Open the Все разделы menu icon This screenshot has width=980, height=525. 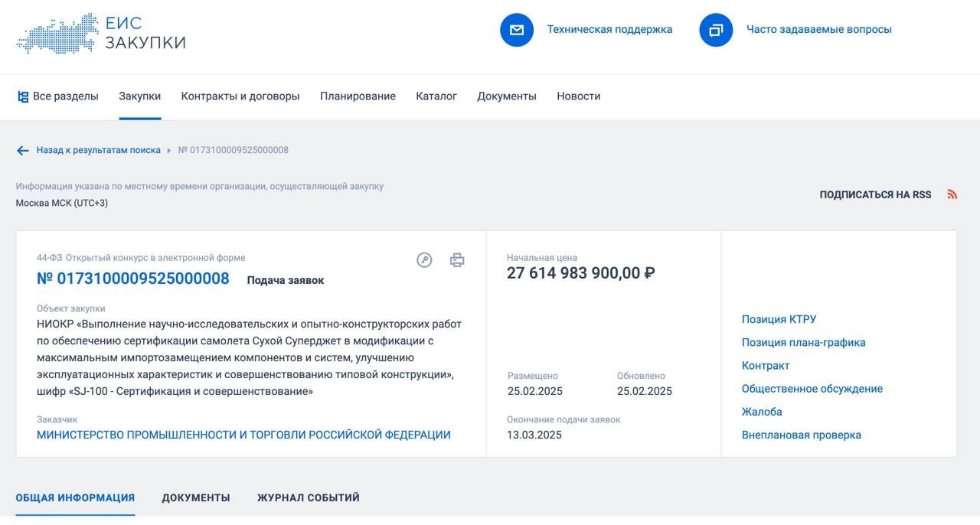click(x=23, y=96)
